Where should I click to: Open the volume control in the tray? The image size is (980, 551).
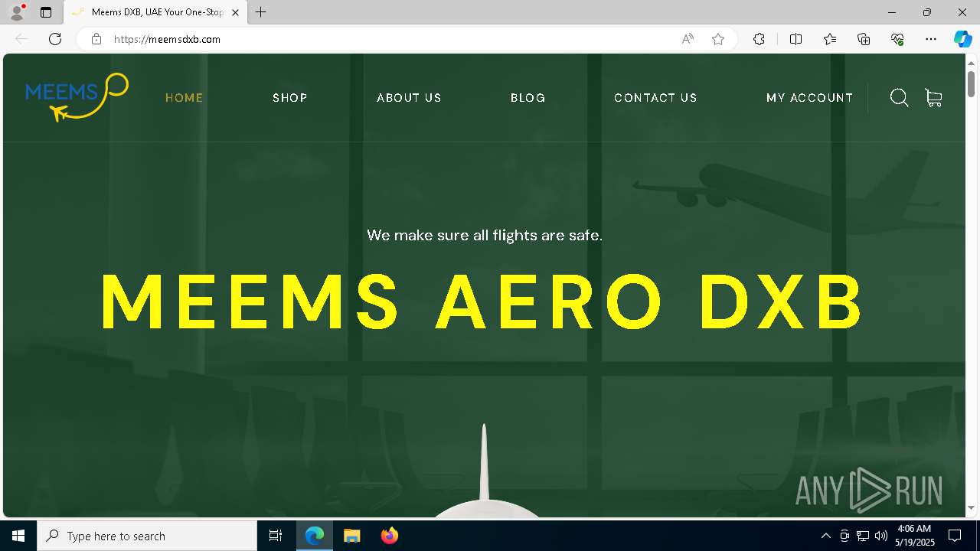880,536
